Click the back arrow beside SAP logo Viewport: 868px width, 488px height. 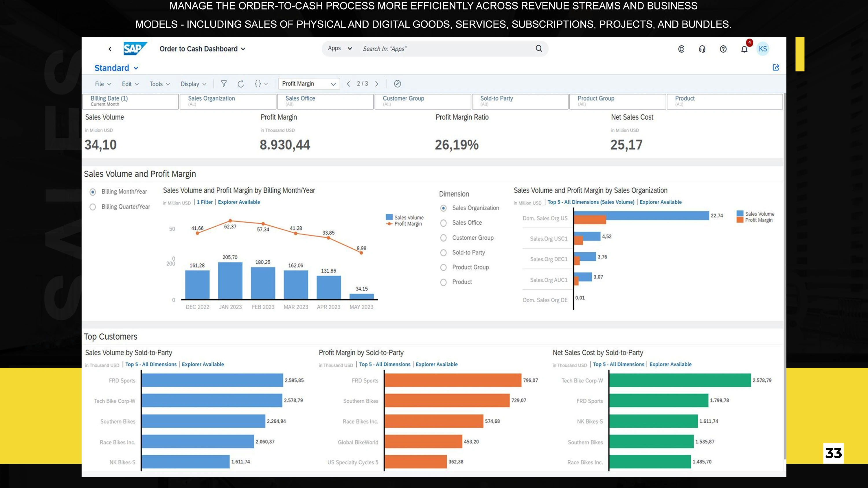coord(110,49)
